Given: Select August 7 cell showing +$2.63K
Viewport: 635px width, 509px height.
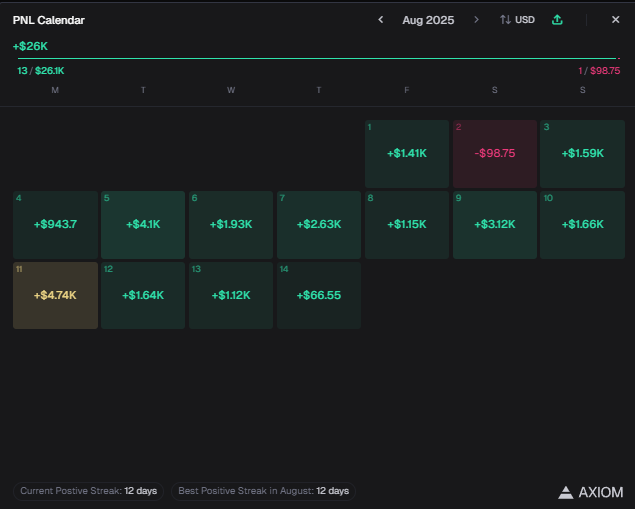Looking at the screenshot, I should (x=319, y=225).
